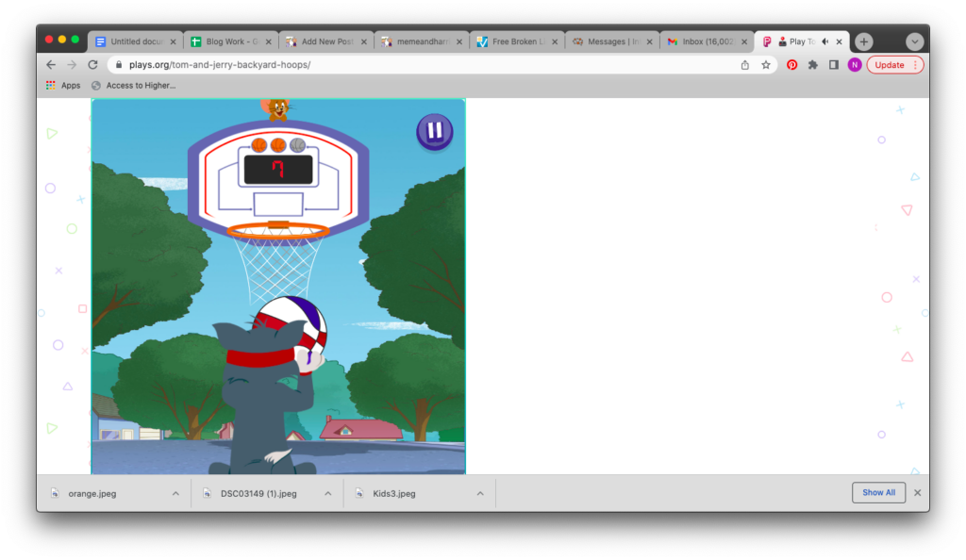Mute the tab via the speaker icon
Image resolution: width=966 pixels, height=560 pixels.
coord(824,41)
